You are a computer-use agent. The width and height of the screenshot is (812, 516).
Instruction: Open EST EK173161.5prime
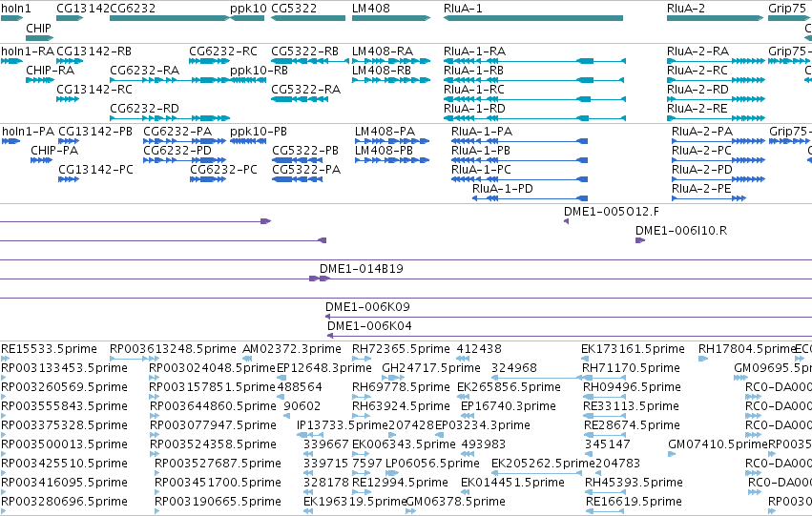(x=633, y=349)
